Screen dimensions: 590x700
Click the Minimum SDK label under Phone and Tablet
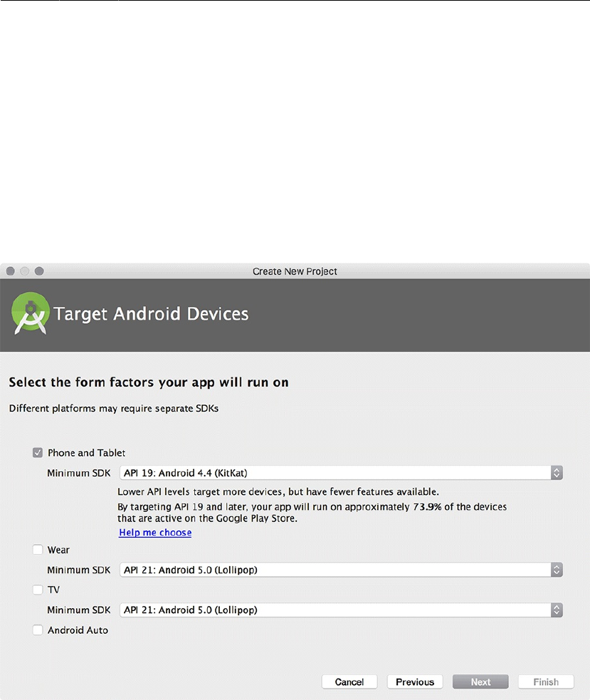pos(78,474)
